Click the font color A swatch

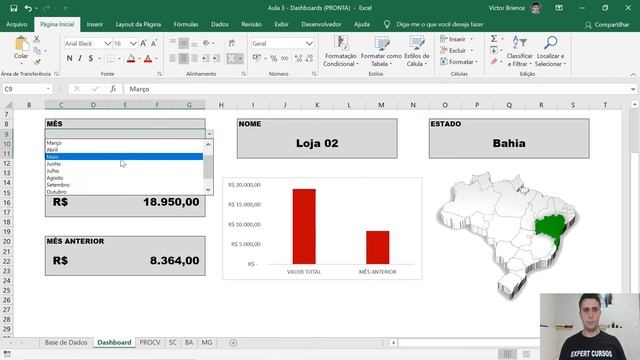click(x=148, y=59)
